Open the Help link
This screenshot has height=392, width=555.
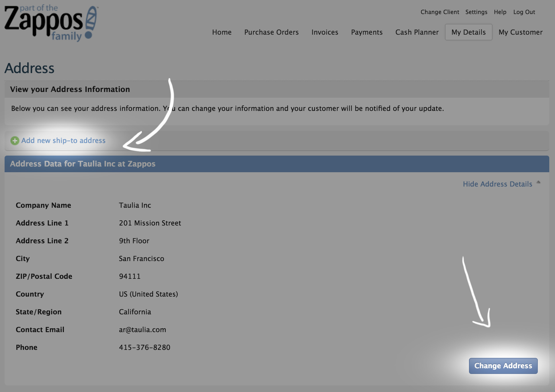500,12
